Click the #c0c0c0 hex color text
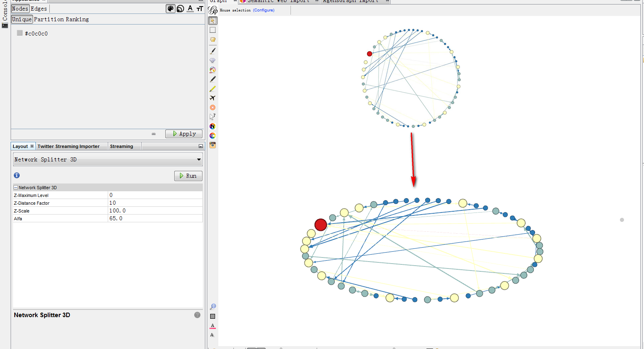Screen dimensions: 644x349 coord(36,34)
